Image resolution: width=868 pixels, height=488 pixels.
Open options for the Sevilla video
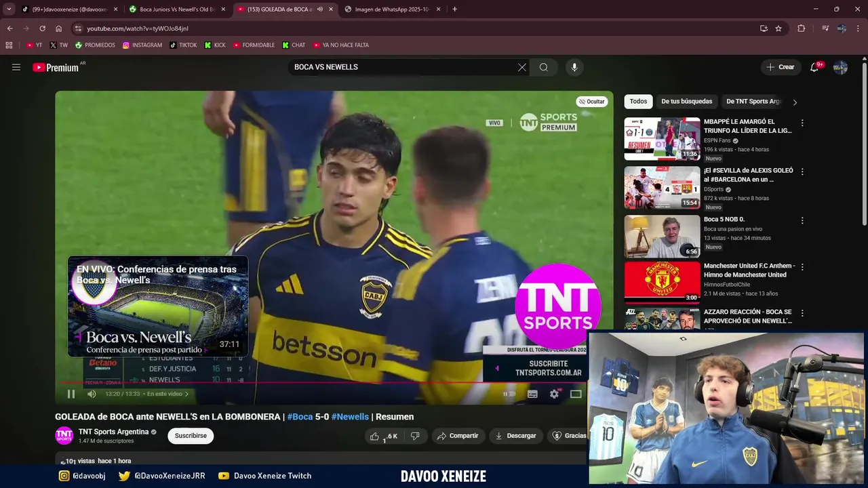pos(802,172)
